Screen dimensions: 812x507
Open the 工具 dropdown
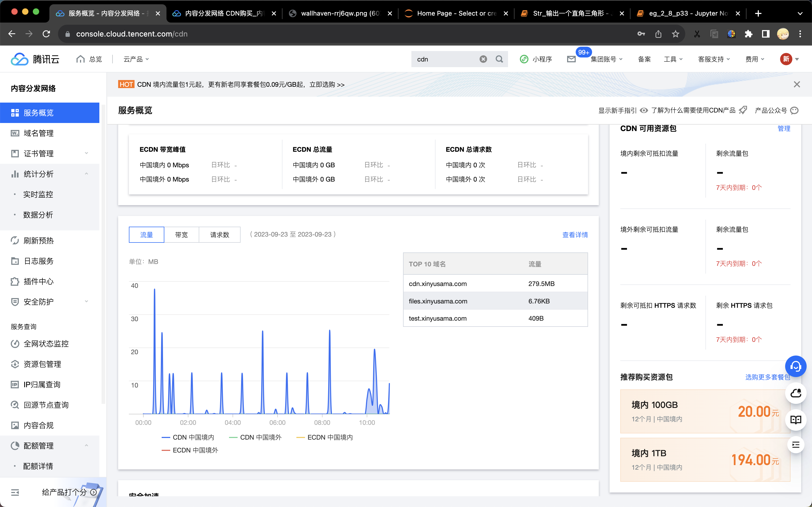click(x=673, y=59)
